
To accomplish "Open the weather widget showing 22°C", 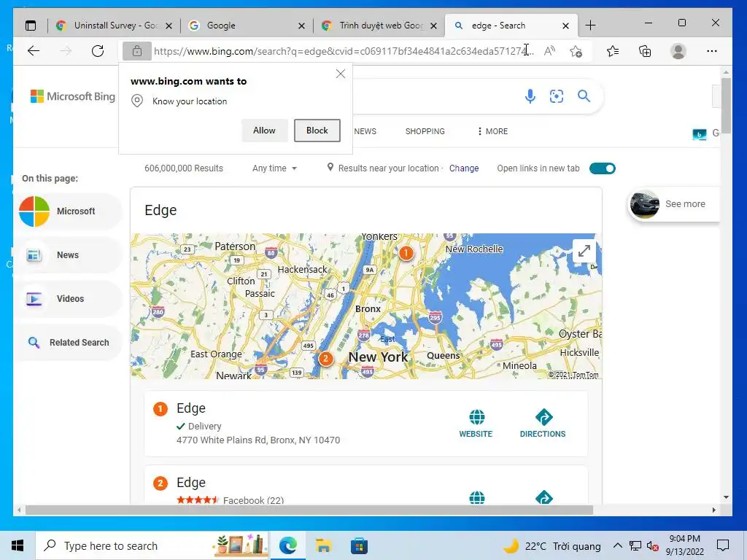I will point(551,545).
